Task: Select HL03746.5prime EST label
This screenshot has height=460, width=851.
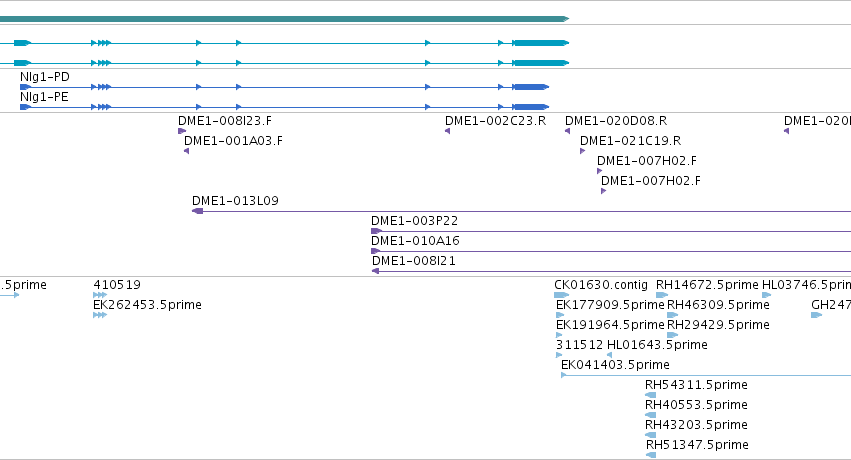Action: 806,285
